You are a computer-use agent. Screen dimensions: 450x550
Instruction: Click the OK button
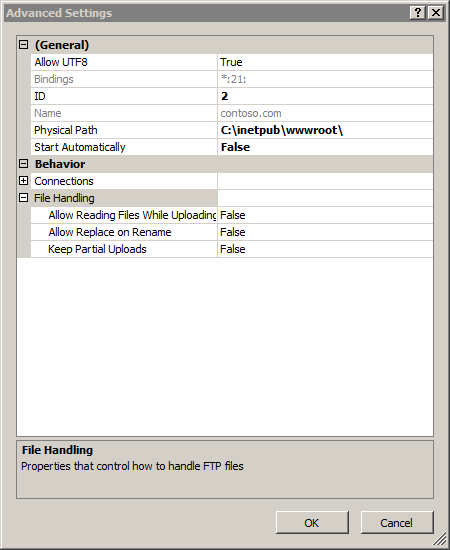coord(312,523)
